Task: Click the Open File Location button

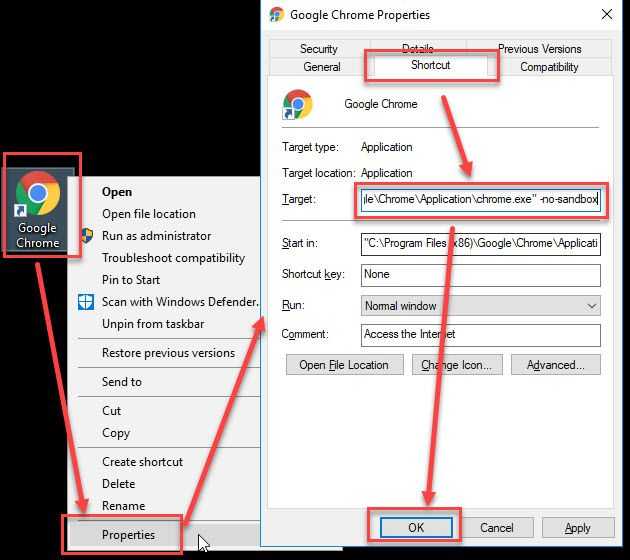Action: pyautogui.click(x=344, y=365)
